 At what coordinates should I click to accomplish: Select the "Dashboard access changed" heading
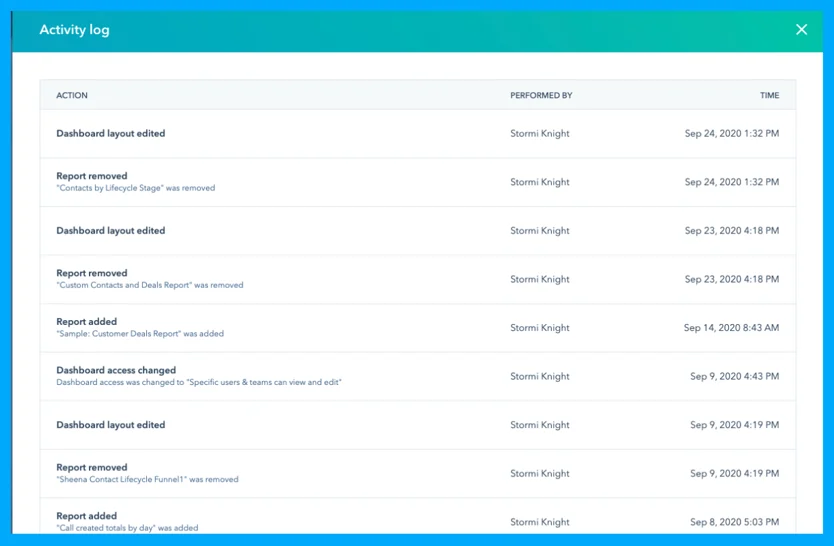(116, 370)
